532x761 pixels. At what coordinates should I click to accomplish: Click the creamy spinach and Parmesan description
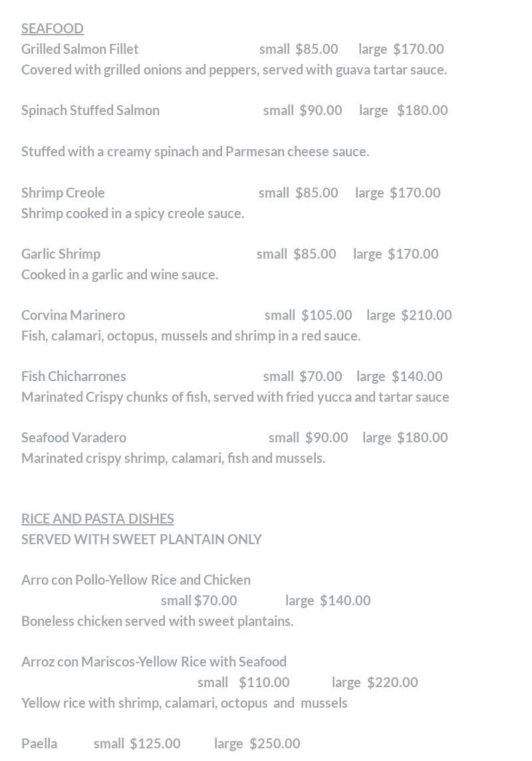pos(196,151)
